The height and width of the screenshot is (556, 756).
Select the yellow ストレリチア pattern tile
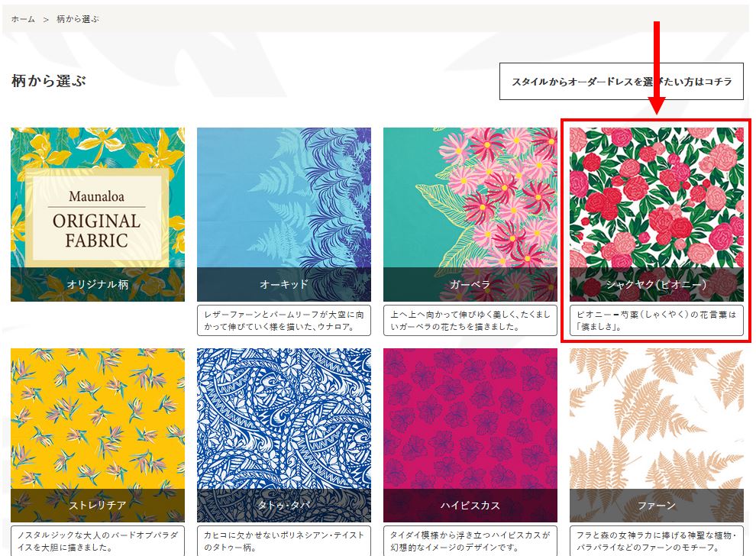98,435
